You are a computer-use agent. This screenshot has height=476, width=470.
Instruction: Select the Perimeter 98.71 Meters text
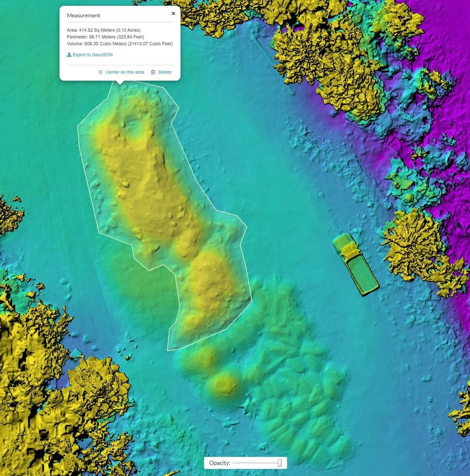click(105, 37)
